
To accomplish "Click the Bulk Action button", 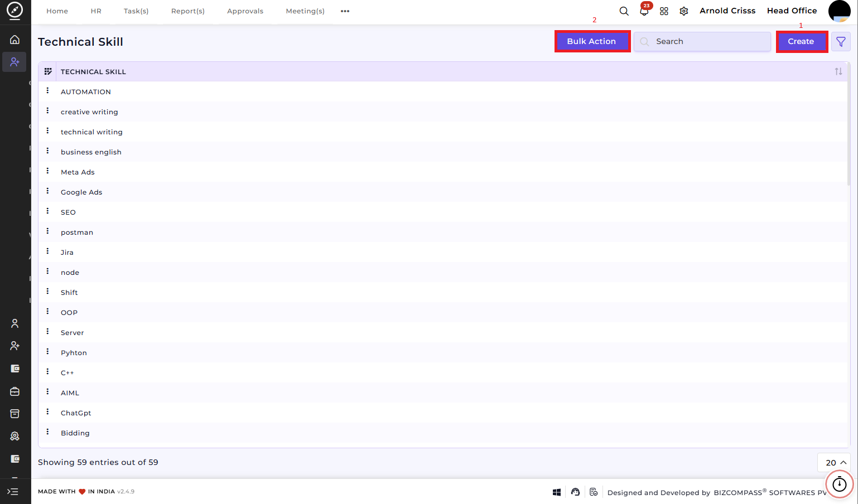I will [x=591, y=41].
